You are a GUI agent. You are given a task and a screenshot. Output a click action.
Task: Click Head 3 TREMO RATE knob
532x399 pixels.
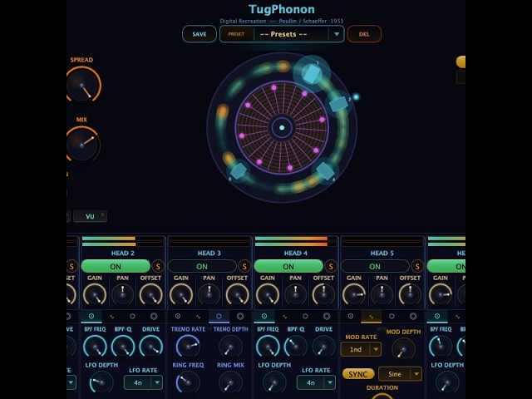(x=188, y=346)
